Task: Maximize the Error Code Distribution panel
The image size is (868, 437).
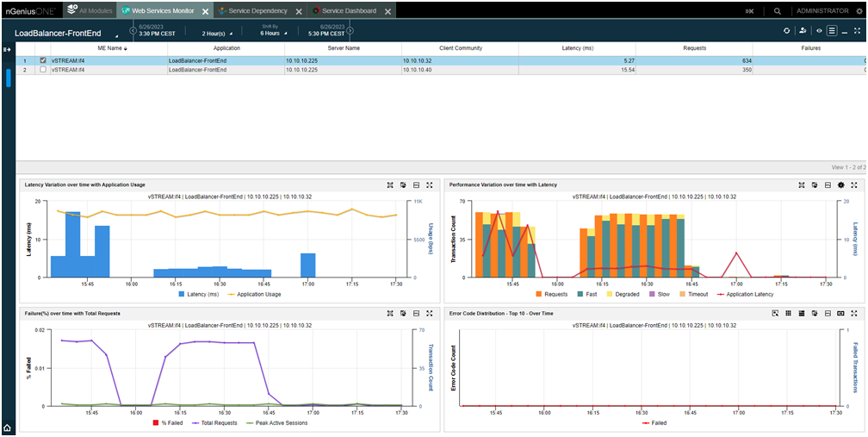Action: click(853, 314)
